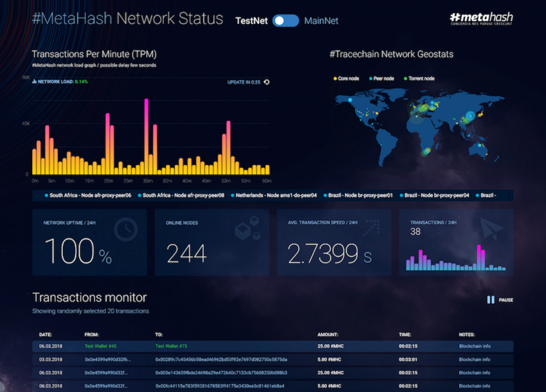Click the dotted arrow icon in Avg. Transaction Speed card
The image size is (546, 392).
pos(371,228)
